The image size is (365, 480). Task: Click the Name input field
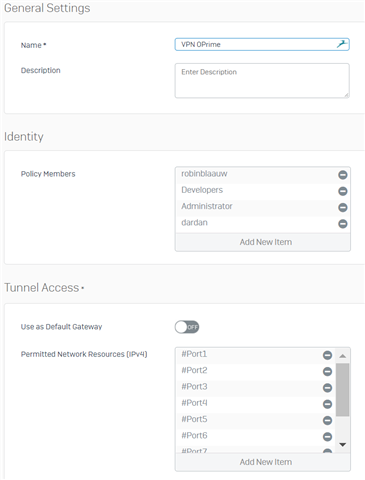coord(262,44)
